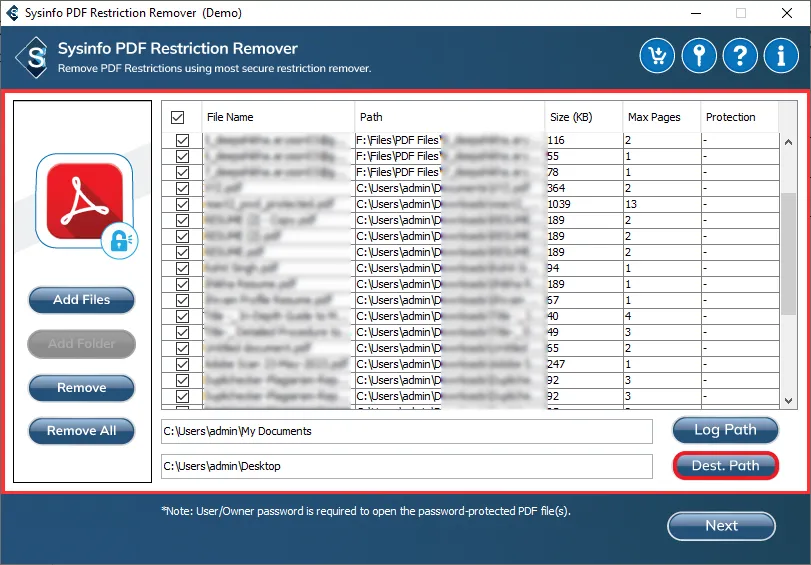Click the file list vertical scrollbar thumb
Image resolution: width=811 pixels, height=565 pixels.
click(788, 254)
